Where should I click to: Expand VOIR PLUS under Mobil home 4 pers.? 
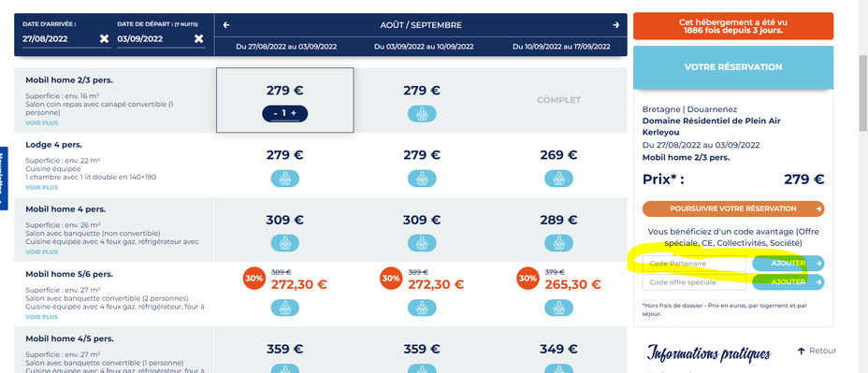click(41, 251)
